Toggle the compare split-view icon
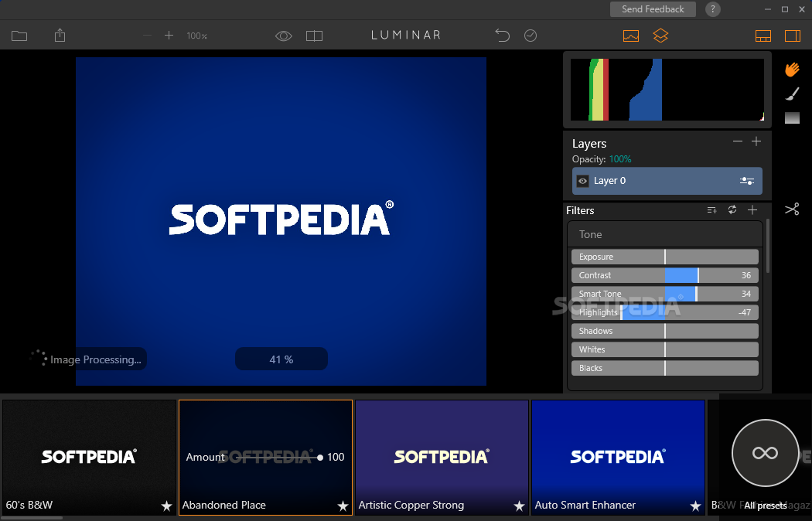 pos(314,36)
